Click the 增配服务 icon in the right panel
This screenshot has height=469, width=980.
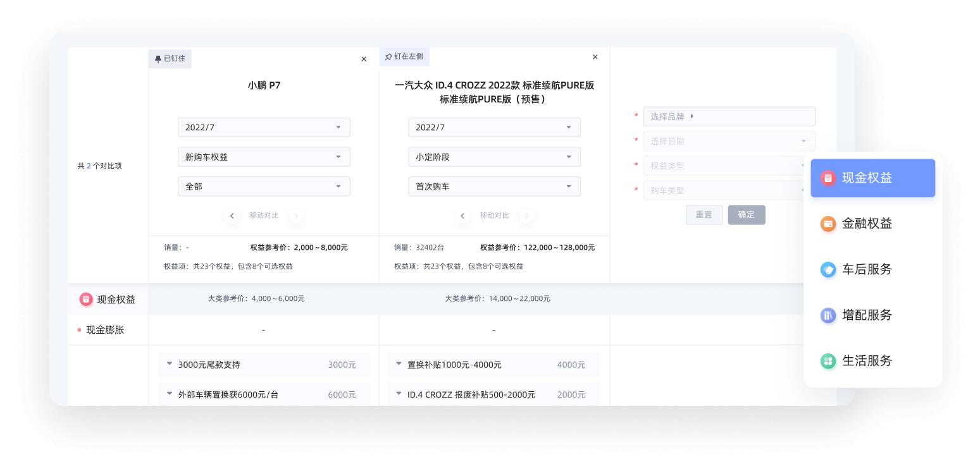tap(828, 315)
